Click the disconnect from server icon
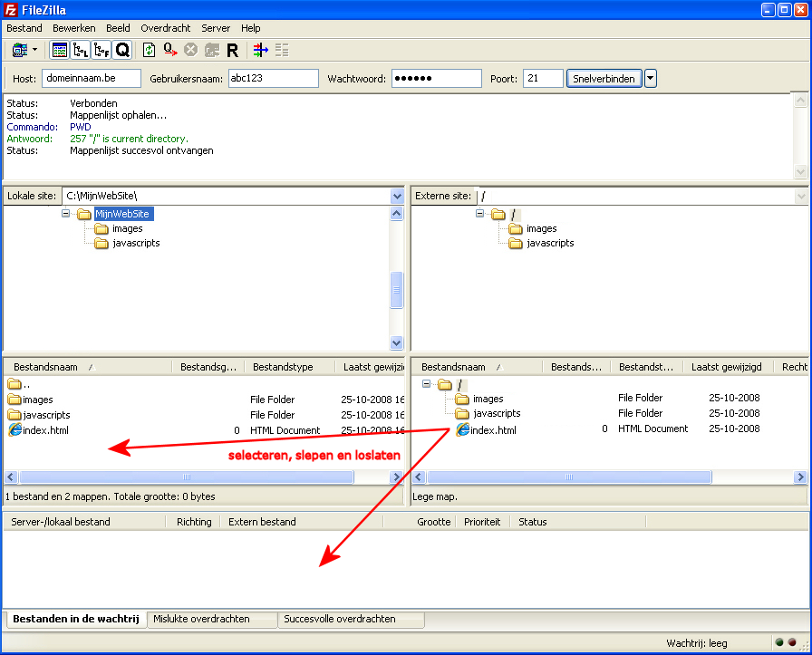 point(212,50)
